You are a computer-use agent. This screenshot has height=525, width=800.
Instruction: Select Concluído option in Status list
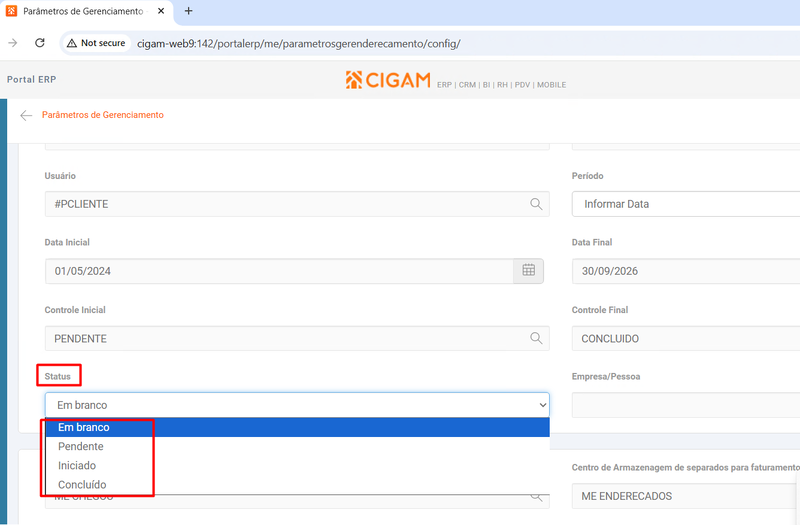point(297,485)
